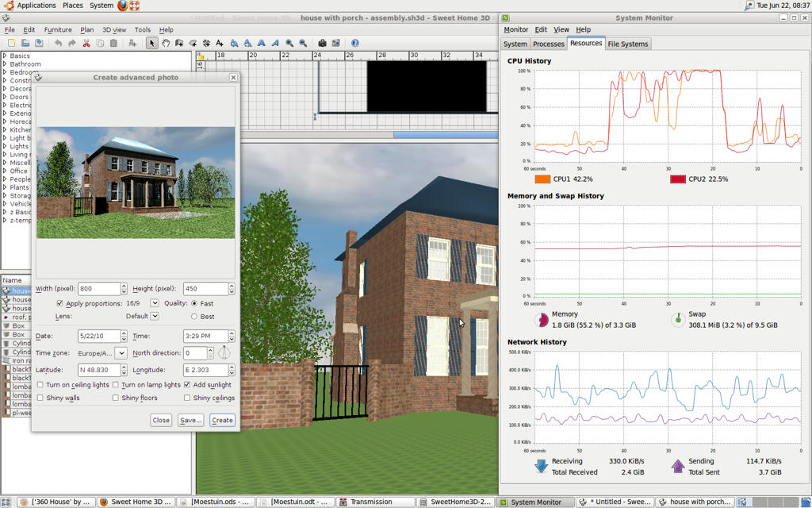
Task: Open the Applications panel menu
Action: coord(36,6)
